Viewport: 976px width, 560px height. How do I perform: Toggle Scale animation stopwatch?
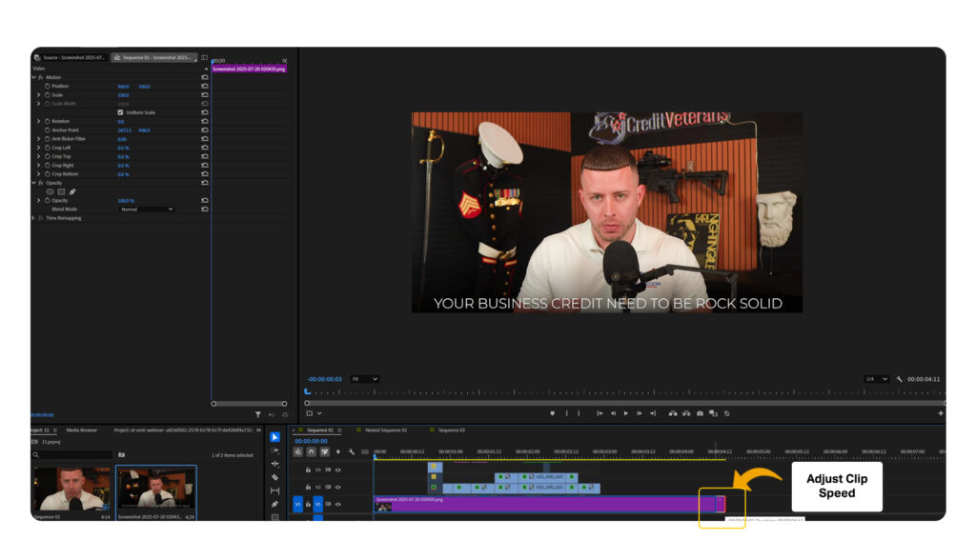pos(48,94)
